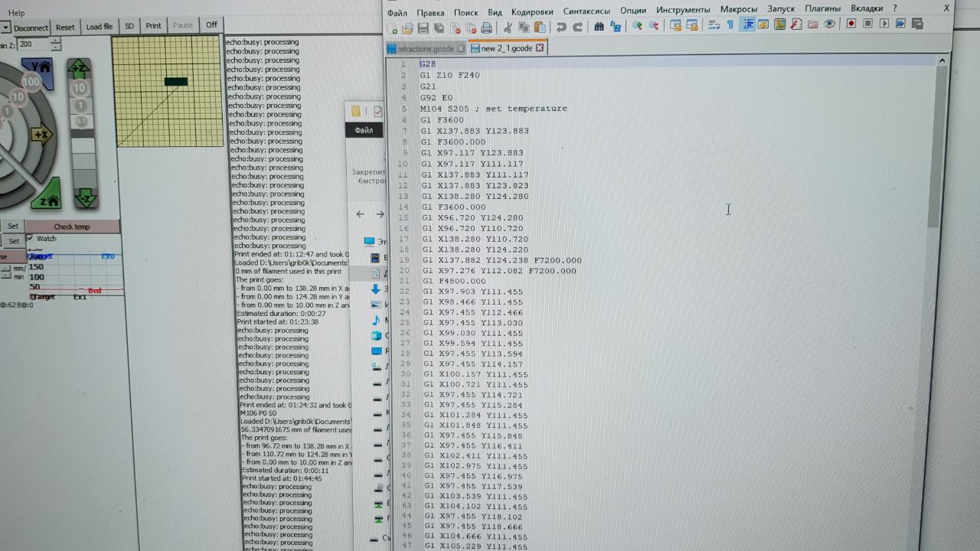Click the Cut scissors icon
Image resolution: width=980 pixels, height=551 pixels.
(507, 28)
